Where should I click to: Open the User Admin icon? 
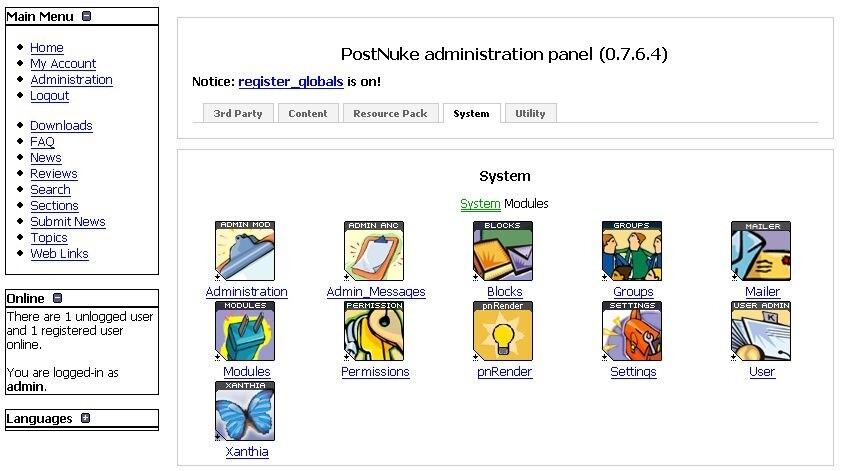[x=761, y=331]
